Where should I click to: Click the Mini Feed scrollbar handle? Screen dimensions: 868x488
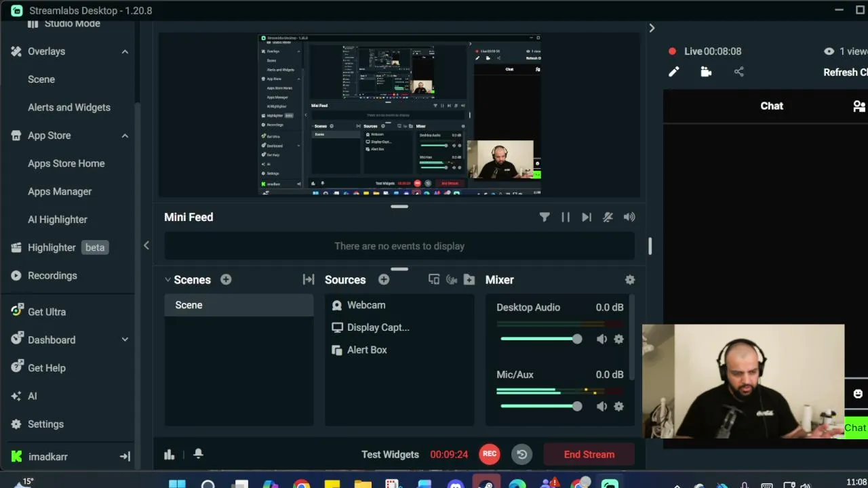coord(650,246)
